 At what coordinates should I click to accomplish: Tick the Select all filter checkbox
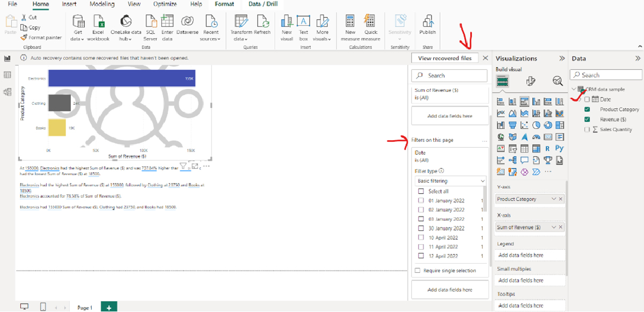pos(421,191)
